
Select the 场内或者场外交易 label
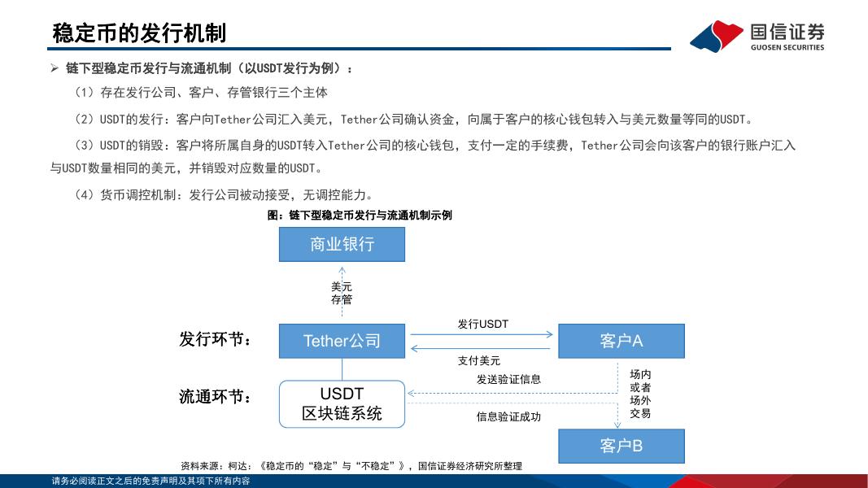point(640,394)
